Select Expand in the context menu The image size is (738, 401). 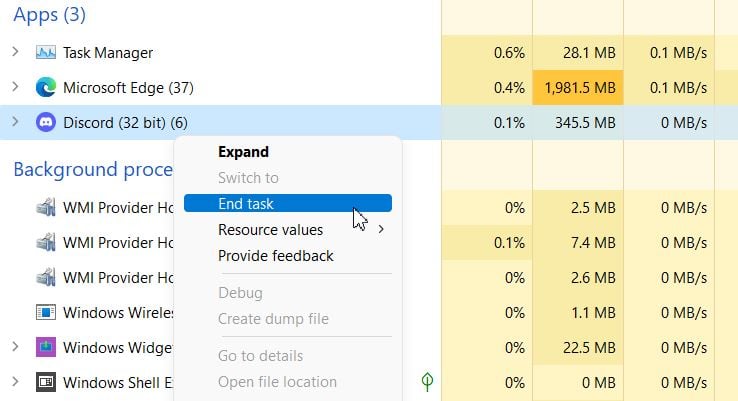click(243, 152)
